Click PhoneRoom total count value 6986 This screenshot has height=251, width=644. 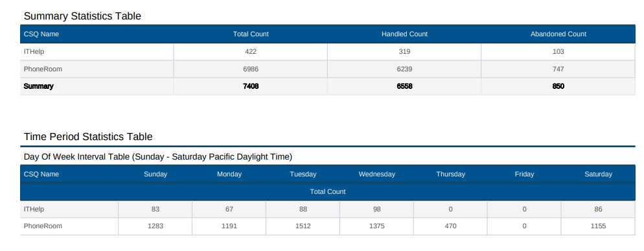tap(251, 69)
